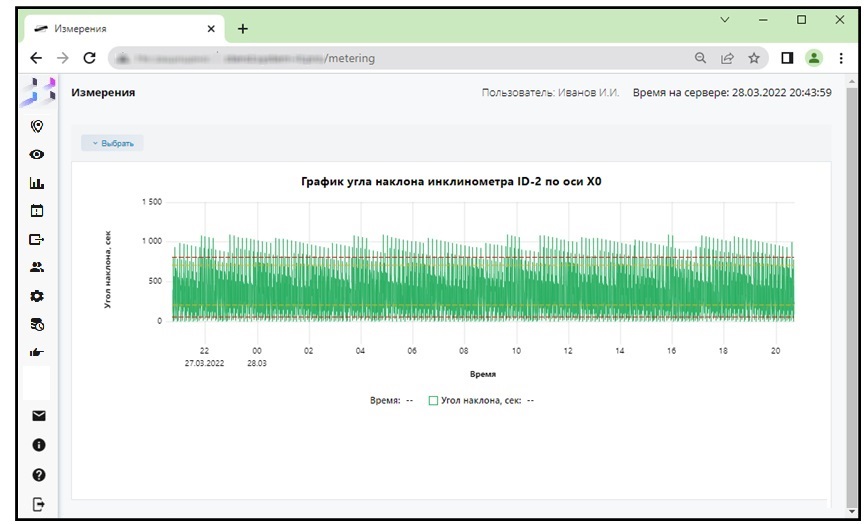This screenshot has width=865, height=524.
Task: Open the envelope messages icon in sidebar
Action: pyautogui.click(x=39, y=416)
